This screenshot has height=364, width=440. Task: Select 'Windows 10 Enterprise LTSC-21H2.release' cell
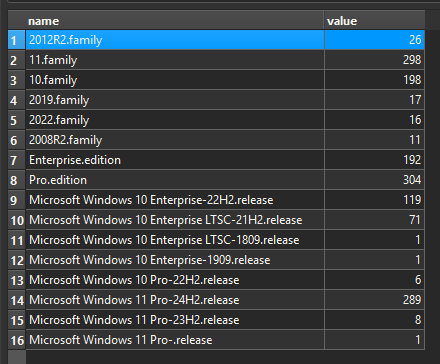[x=175, y=220]
